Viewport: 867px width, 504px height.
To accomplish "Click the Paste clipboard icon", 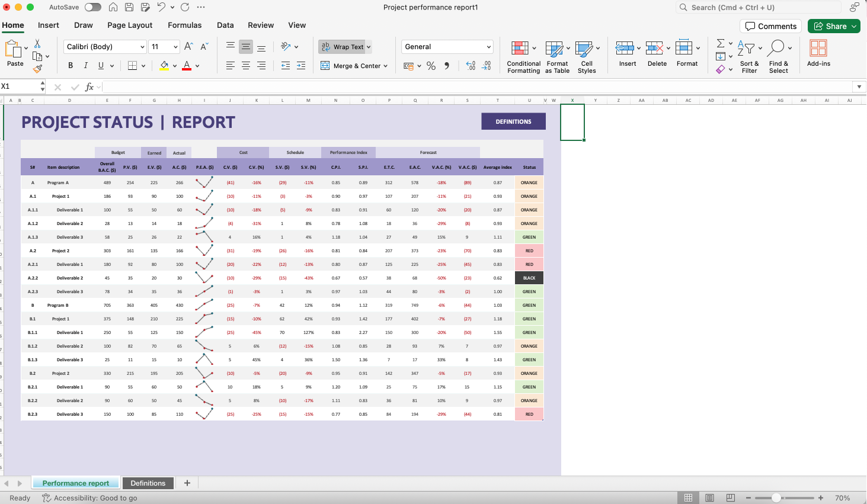I will click(13, 49).
